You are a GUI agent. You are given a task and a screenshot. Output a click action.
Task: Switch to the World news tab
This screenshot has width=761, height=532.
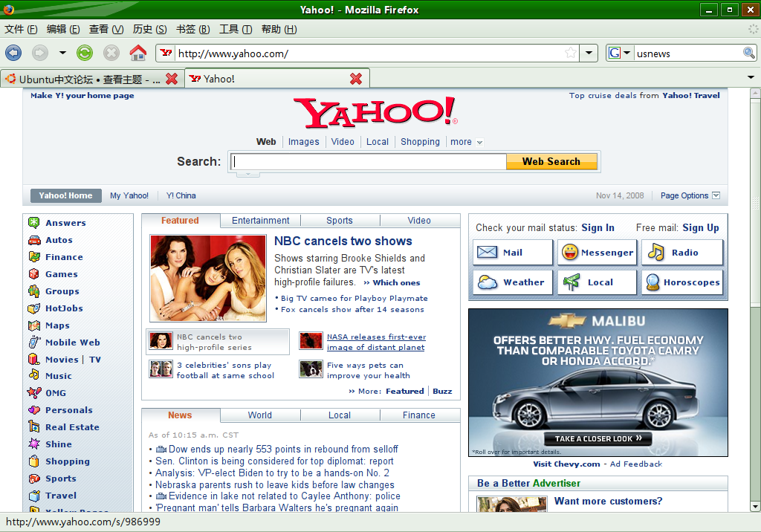pos(259,415)
